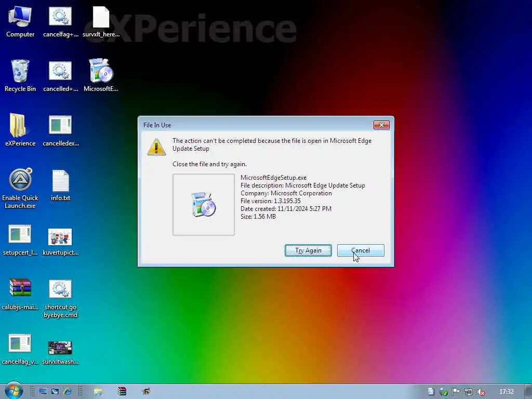Launch Internet Explorer from quick launch

67,392
